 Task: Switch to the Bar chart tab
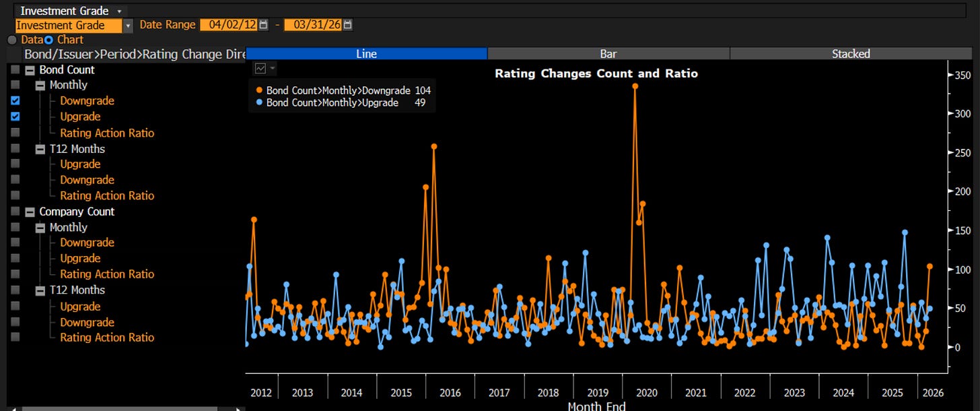point(608,54)
